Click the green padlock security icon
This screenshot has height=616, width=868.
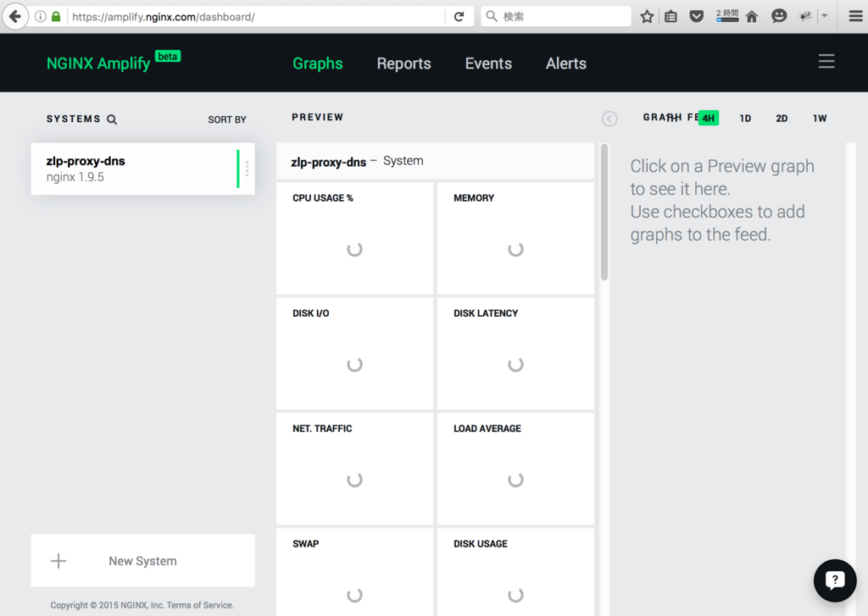point(56,17)
